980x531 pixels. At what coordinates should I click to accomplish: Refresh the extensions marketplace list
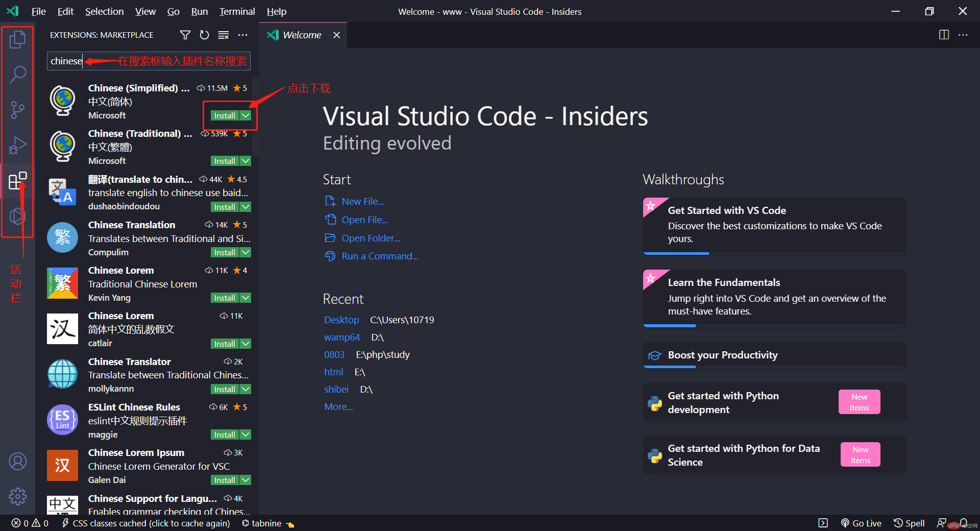[204, 35]
